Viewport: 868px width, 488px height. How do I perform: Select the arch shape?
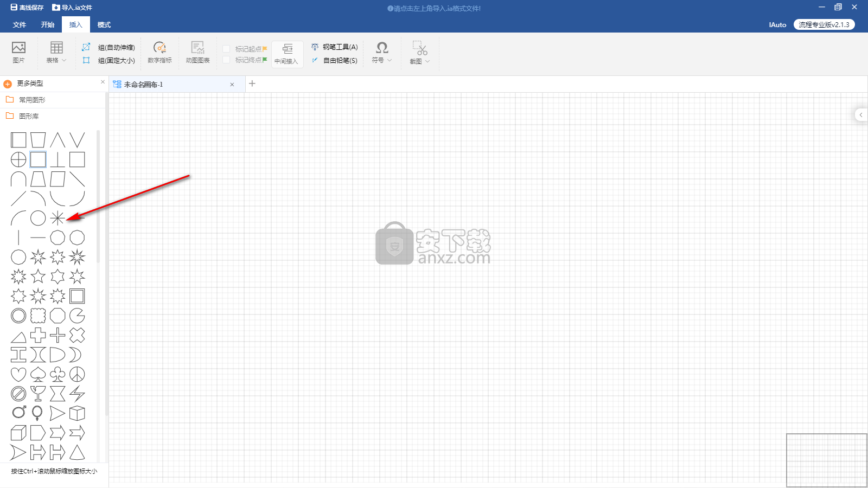(x=18, y=179)
